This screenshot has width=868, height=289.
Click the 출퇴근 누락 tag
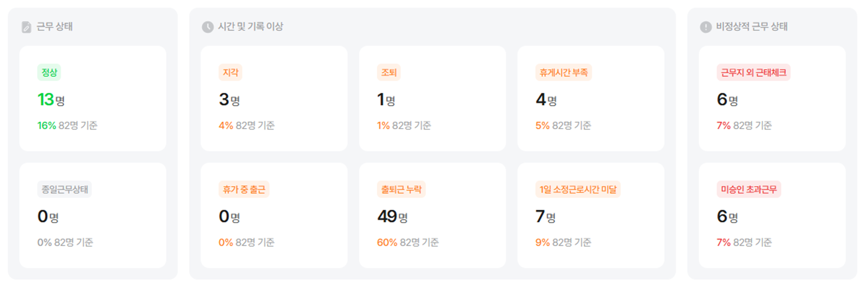point(401,189)
